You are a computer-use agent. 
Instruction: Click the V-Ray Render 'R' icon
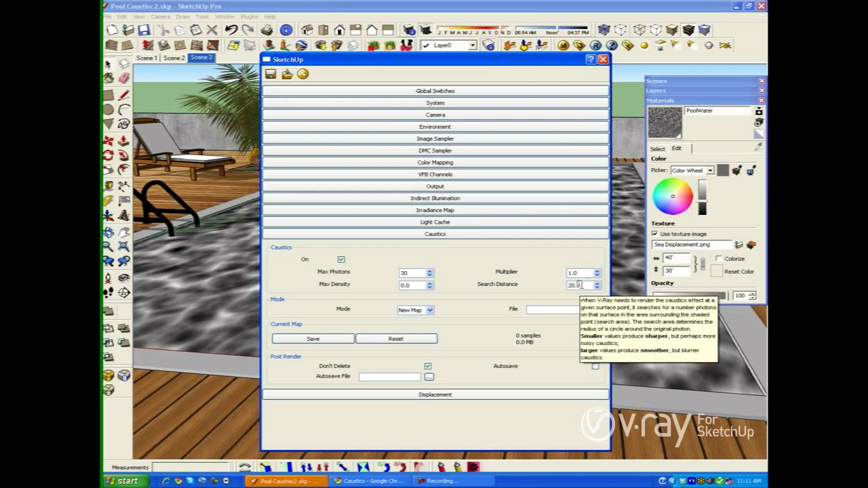(595, 45)
